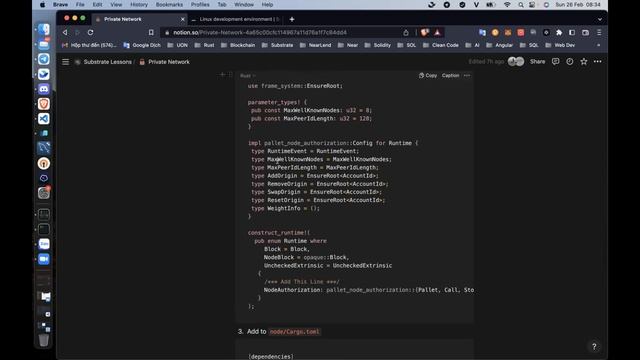Add a block with plus handle

pyautogui.click(x=222, y=75)
